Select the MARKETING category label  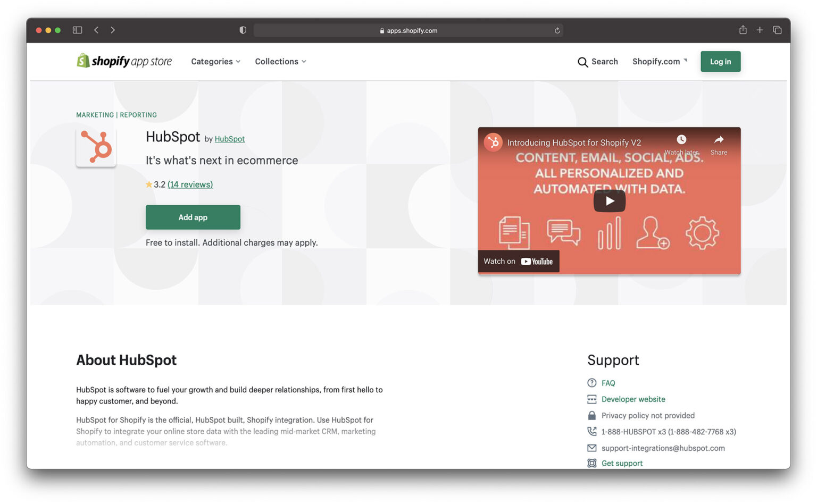point(95,115)
